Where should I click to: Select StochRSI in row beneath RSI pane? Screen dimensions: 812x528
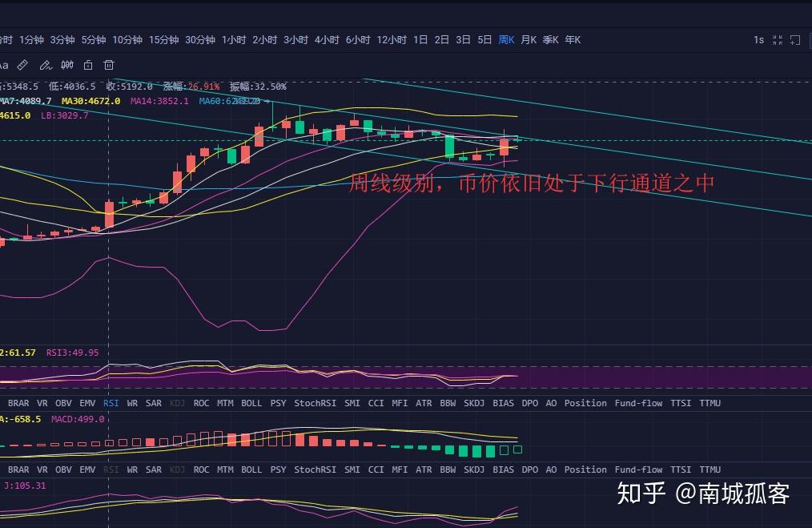click(x=315, y=403)
